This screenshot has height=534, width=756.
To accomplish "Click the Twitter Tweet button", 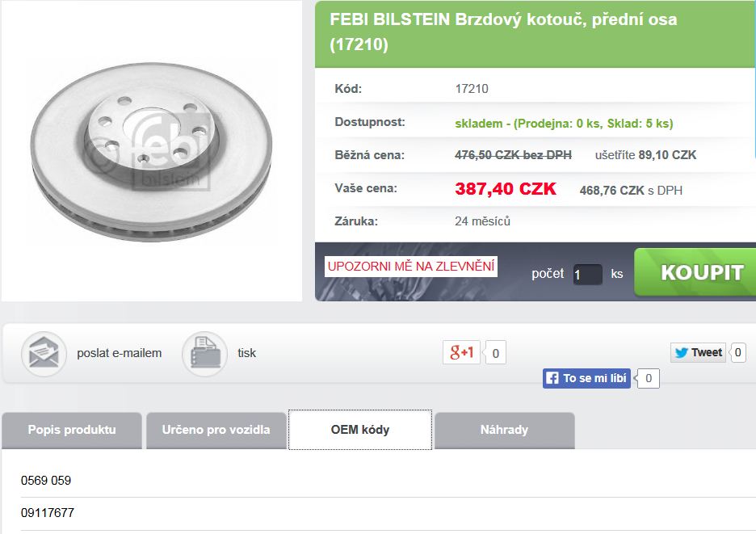I will (698, 352).
